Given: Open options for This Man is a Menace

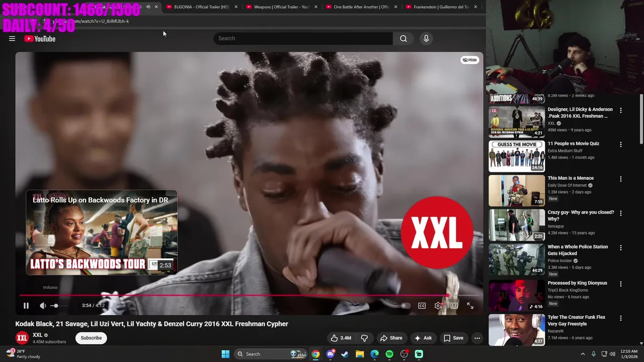Looking at the screenshot, I should (x=620, y=179).
